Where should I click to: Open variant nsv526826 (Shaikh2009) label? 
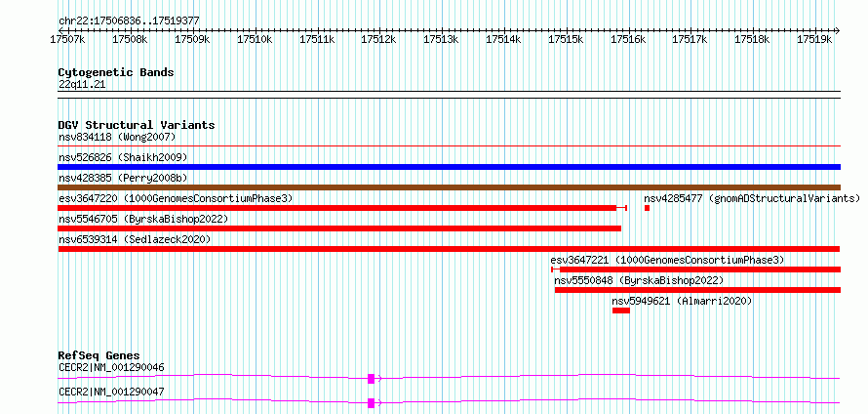[x=123, y=157]
